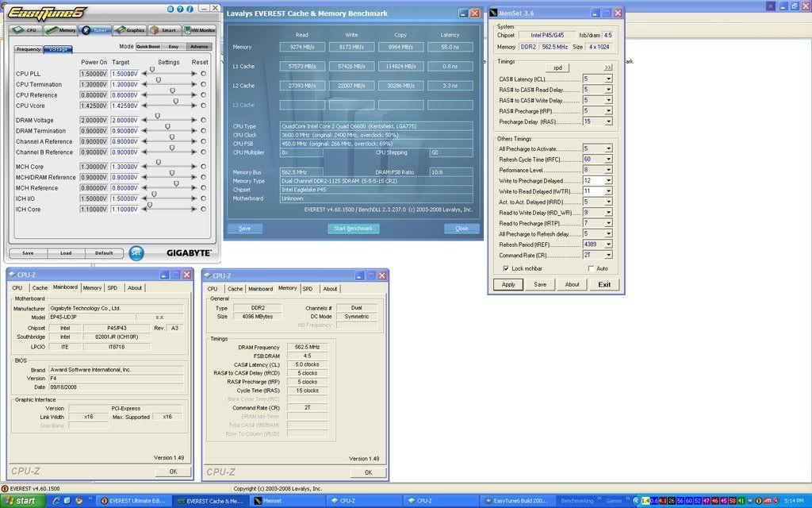
Task: Open the update icon in EasyTune6 header
Action: click(x=170, y=9)
